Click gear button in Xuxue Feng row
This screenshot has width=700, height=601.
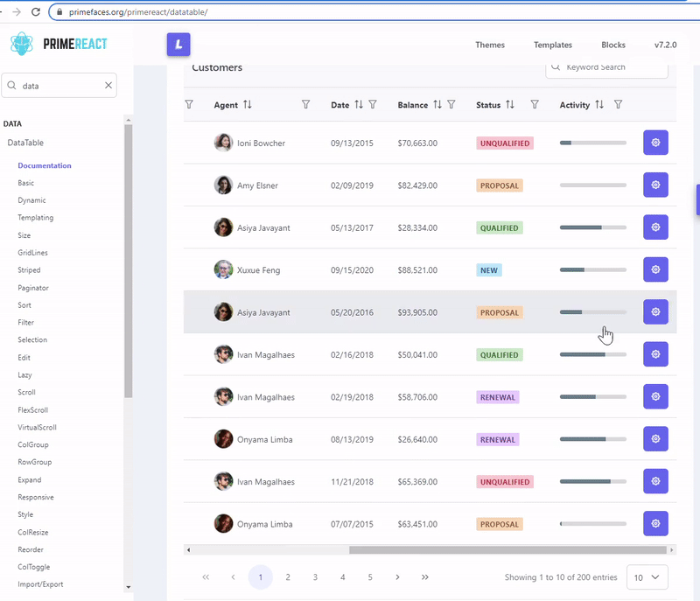(x=655, y=269)
